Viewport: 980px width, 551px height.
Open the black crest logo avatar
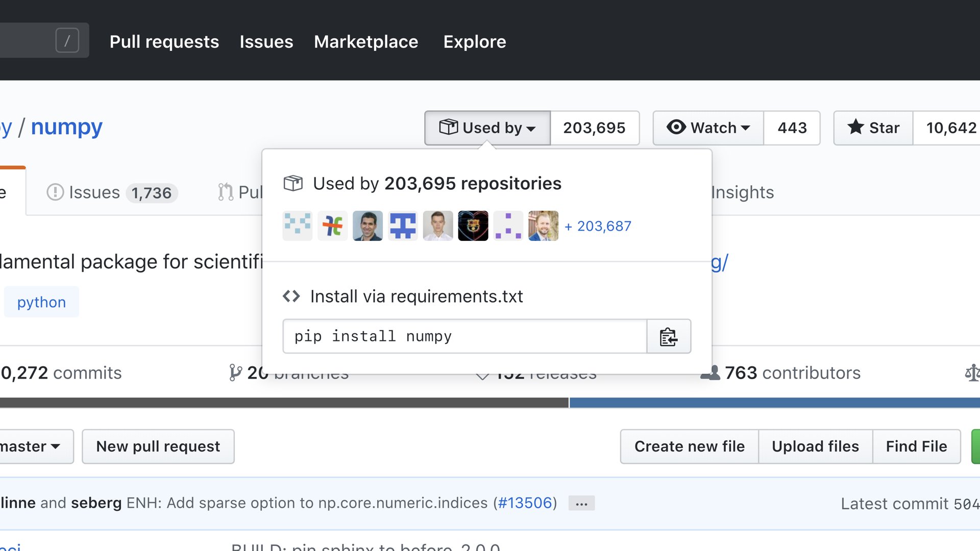(x=473, y=226)
